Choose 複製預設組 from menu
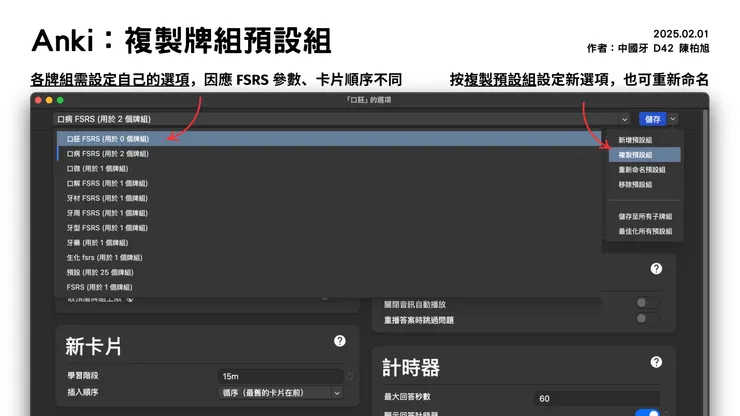 [x=645, y=155]
